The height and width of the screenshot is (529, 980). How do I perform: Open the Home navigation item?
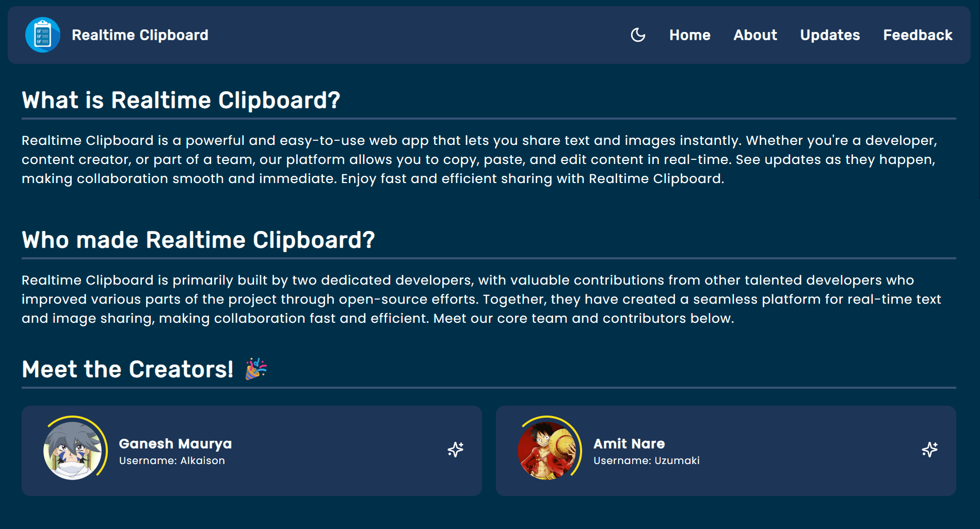[x=689, y=35]
